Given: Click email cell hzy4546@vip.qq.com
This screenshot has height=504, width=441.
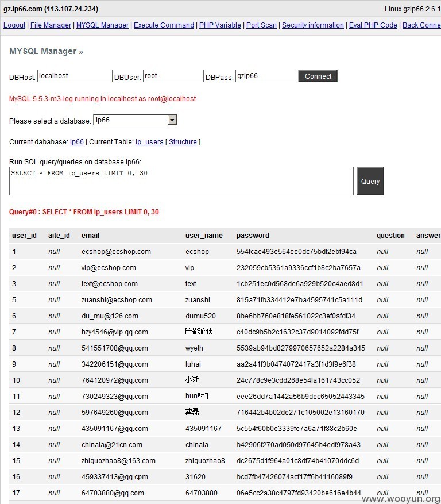Looking at the screenshot, I should click(115, 332).
